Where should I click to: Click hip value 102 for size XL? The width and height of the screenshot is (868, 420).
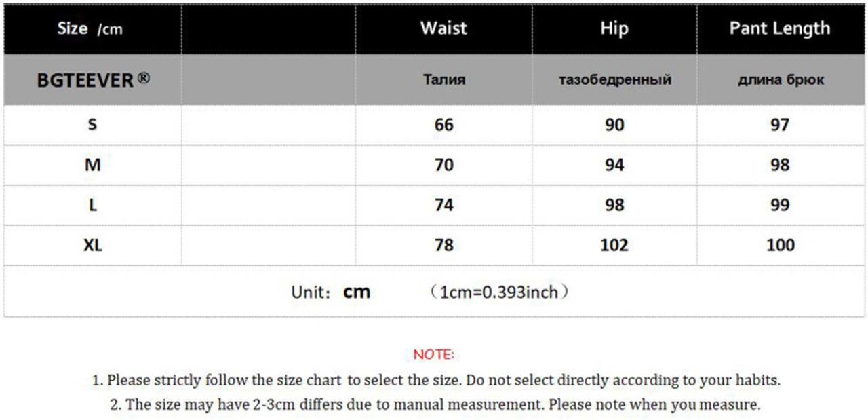pyautogui.click(x=614, y=245)
